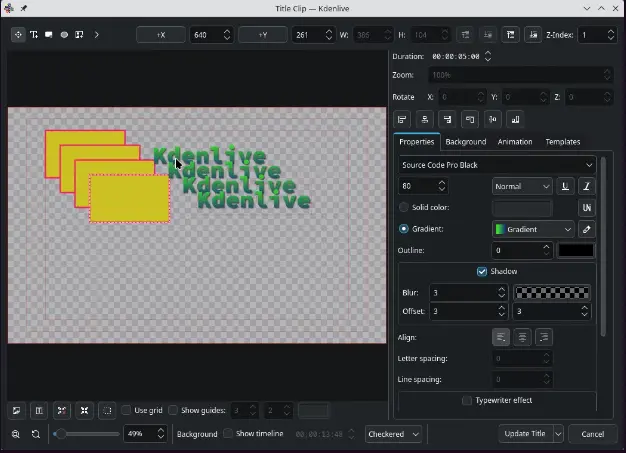This screenshot has height=453, width=626.
Task: Switch to the Background tab
Action: click(466, 142)
